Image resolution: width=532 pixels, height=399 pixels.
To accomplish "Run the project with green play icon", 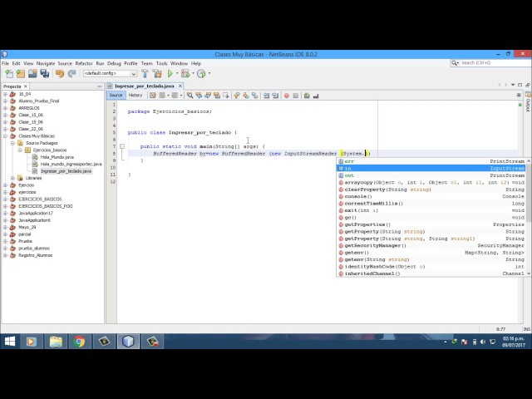I will [x=170, y=74].
